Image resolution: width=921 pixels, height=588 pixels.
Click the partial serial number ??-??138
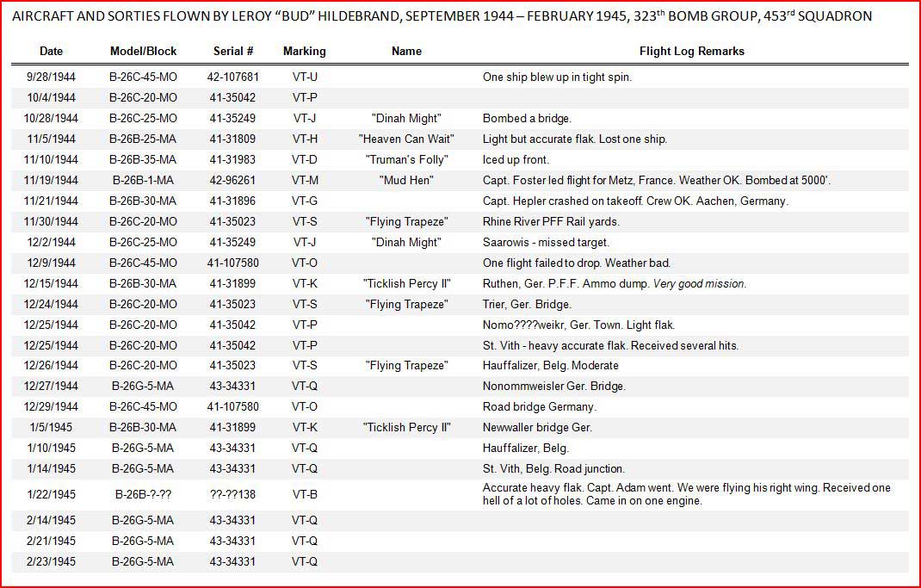click(x=232, y=495)
